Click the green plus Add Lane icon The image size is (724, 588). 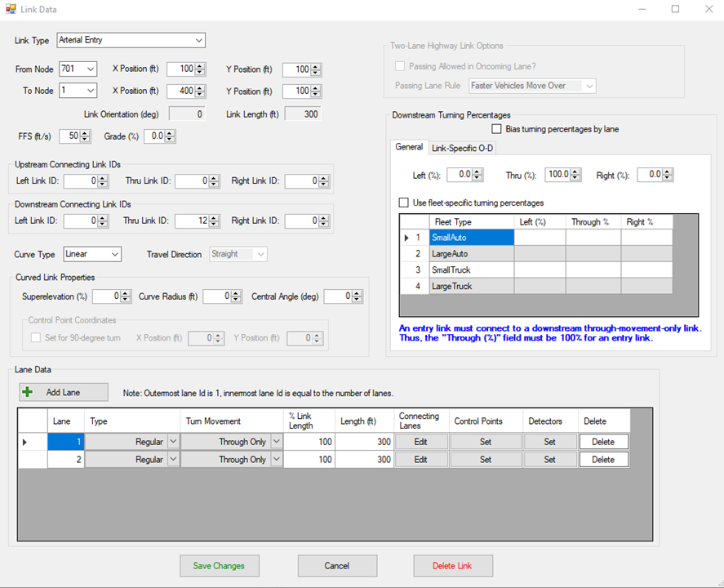[x=27, y=392]
